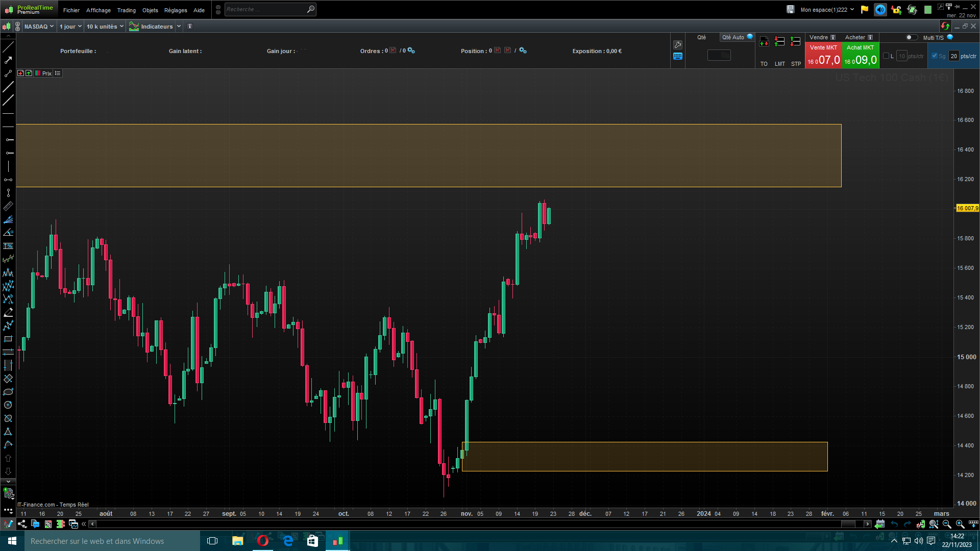980x551 pixels.
Task: Open the Objets menu
Action: [x=150, y=10]
